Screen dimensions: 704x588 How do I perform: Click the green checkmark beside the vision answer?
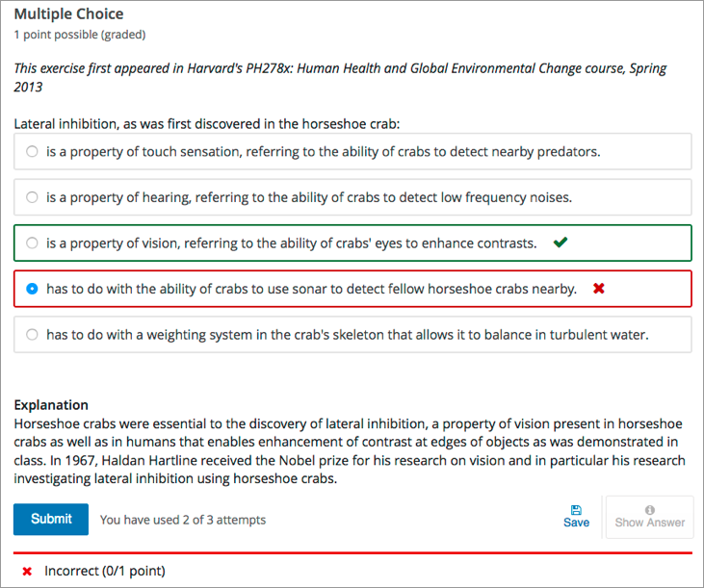point(560,243)
